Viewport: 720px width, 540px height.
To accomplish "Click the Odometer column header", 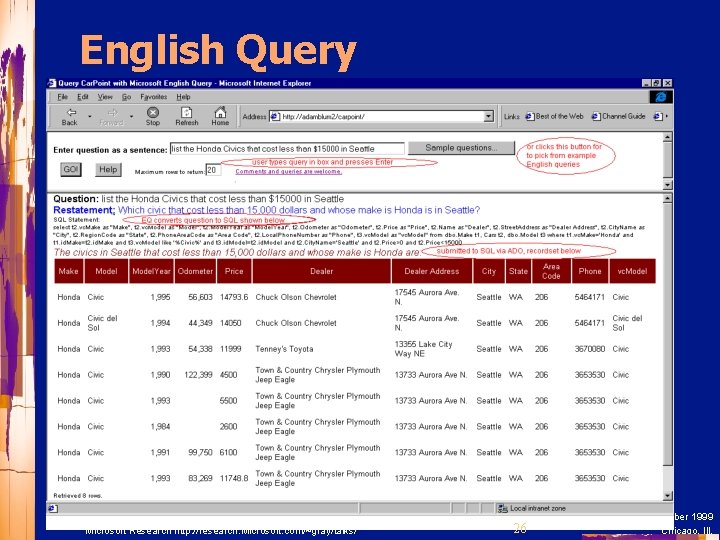I will pyautogui.click(x=195, y=271).
